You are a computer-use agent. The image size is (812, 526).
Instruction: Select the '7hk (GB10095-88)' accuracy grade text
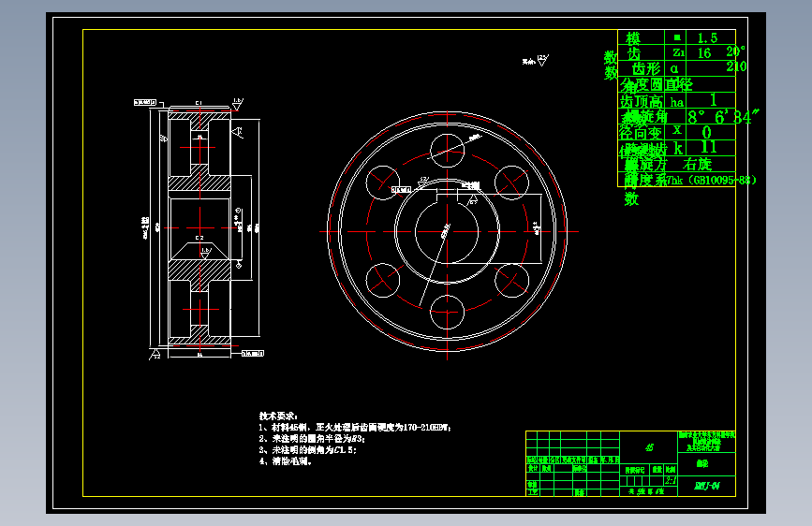coord(711,180)
